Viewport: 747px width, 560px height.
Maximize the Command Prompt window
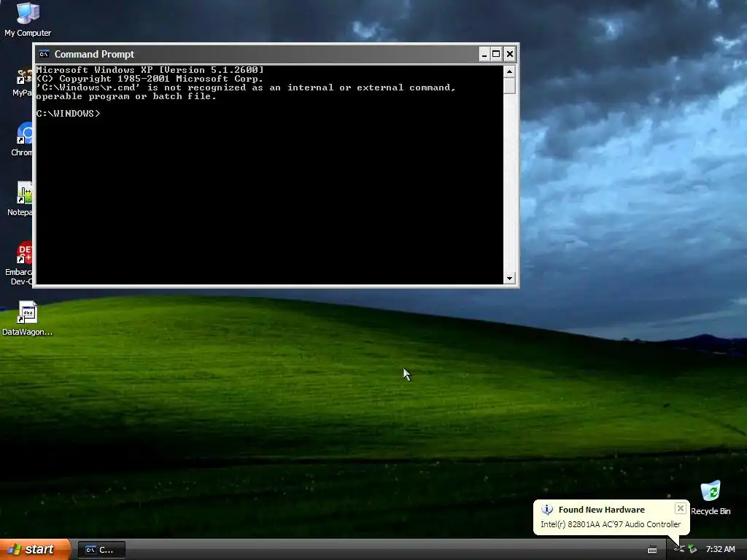click(x=496, y=54)
